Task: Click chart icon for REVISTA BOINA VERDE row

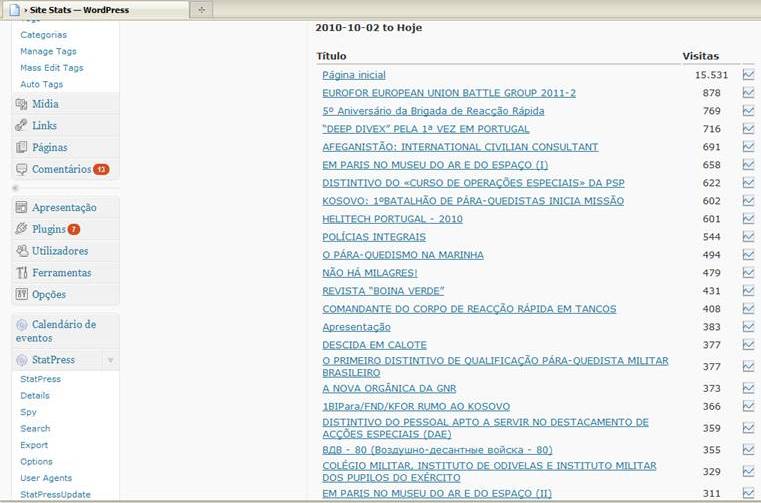Action: point(748,290)
